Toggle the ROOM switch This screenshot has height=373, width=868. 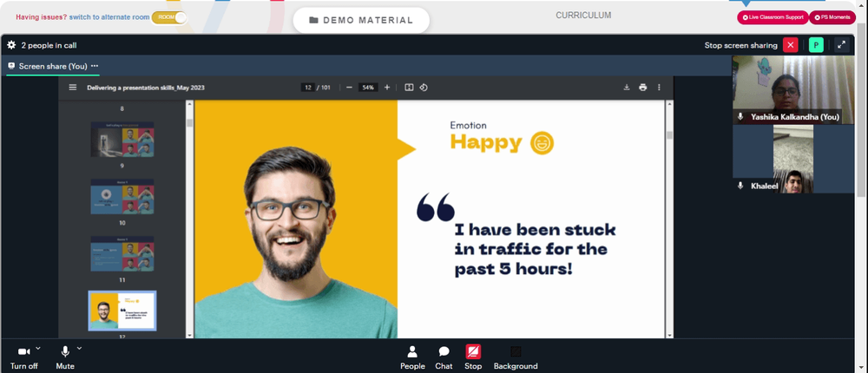[x=169, y=17]
